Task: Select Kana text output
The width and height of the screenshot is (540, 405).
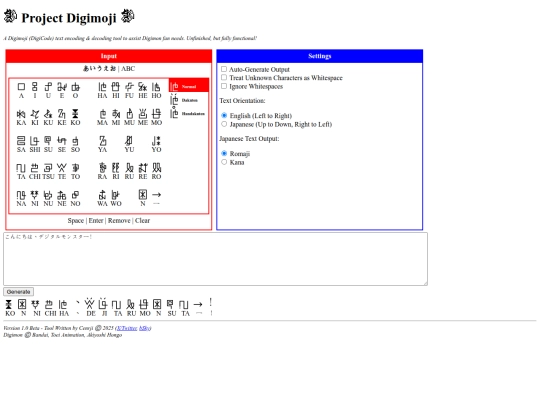Action: click(224, 162)
